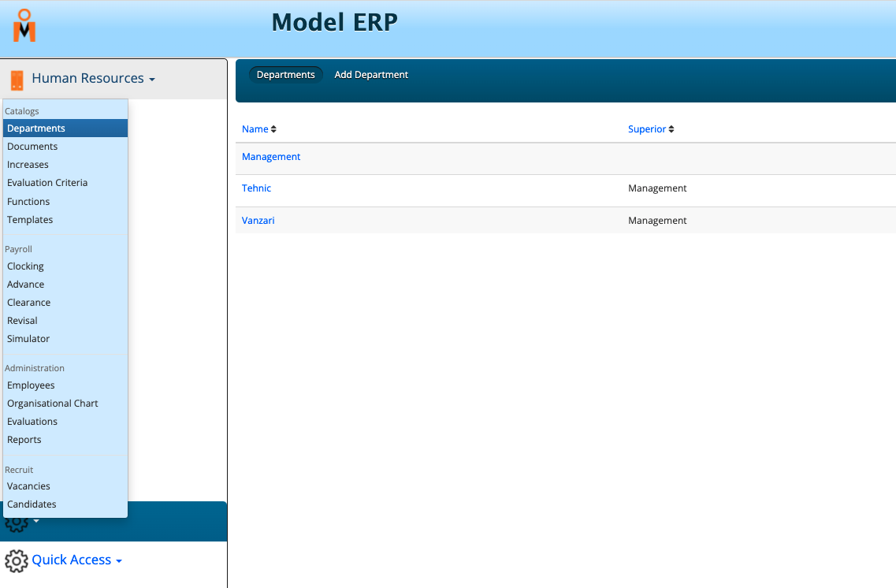
Task: Open Organisational Chart menu item
Action: tap(53, 404)
